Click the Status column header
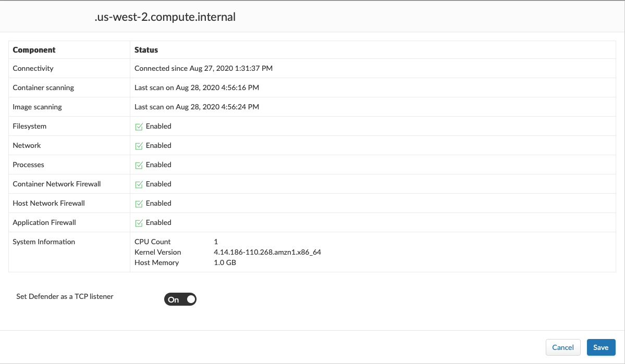Viewport: 625px width, 364px height. pyautogui.click(x=146, y=50)
